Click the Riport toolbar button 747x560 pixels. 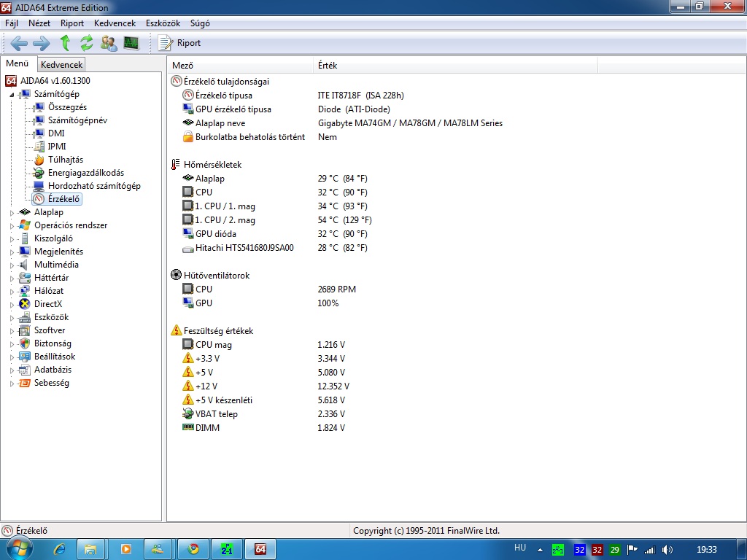(179, 43)
